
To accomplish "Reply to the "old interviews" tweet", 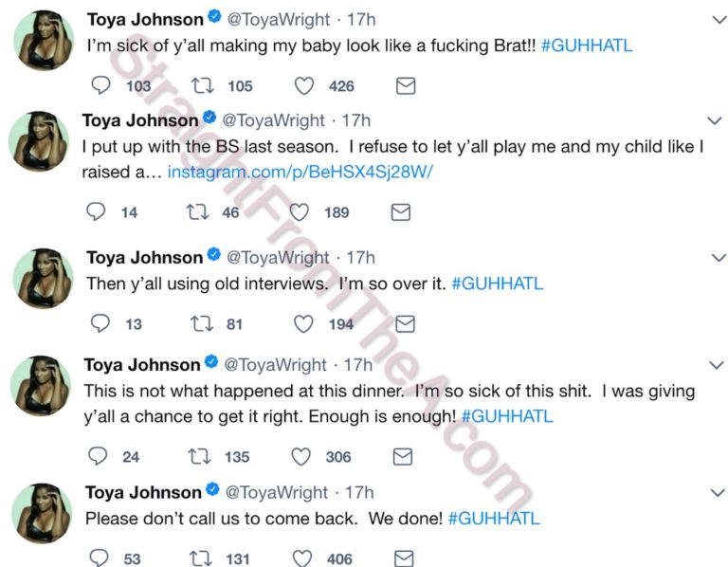I will click(x=100, y=324).
